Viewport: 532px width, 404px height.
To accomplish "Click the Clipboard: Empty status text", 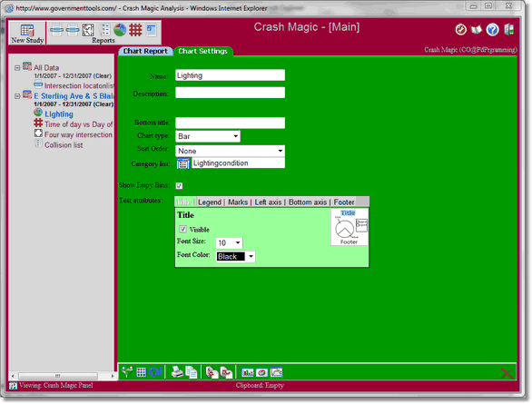I will (260, 385).
